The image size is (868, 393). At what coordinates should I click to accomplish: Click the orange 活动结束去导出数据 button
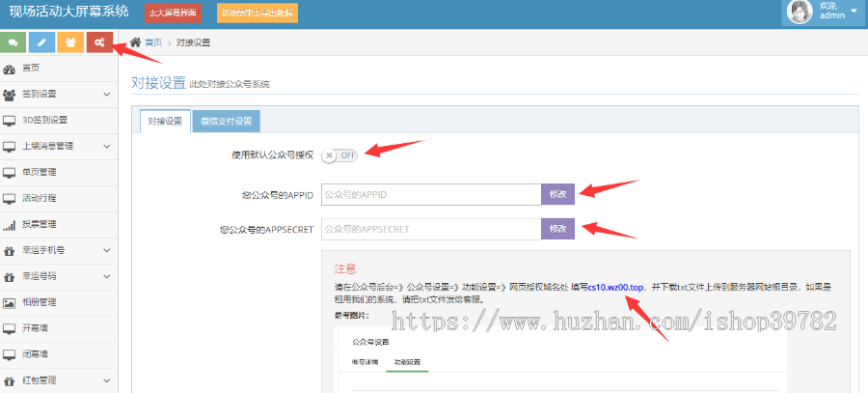(244, 14)
